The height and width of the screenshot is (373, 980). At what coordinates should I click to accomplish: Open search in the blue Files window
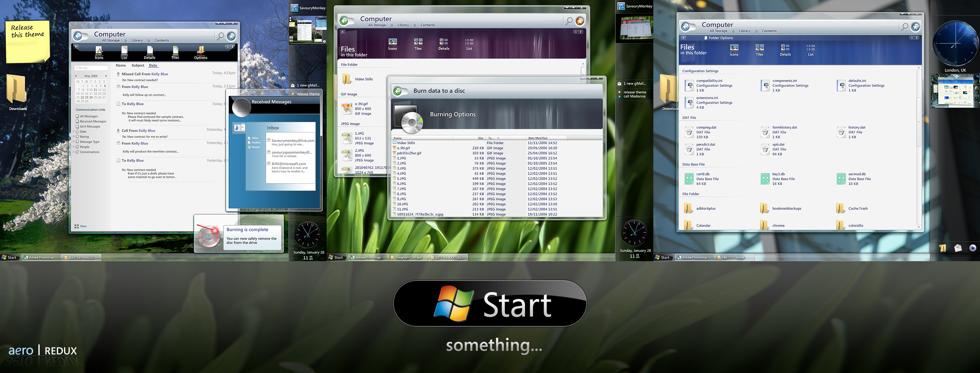coord(905,27)
